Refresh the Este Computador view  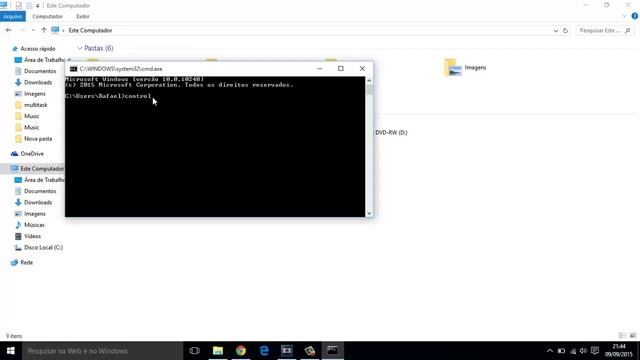coord(565,31)
